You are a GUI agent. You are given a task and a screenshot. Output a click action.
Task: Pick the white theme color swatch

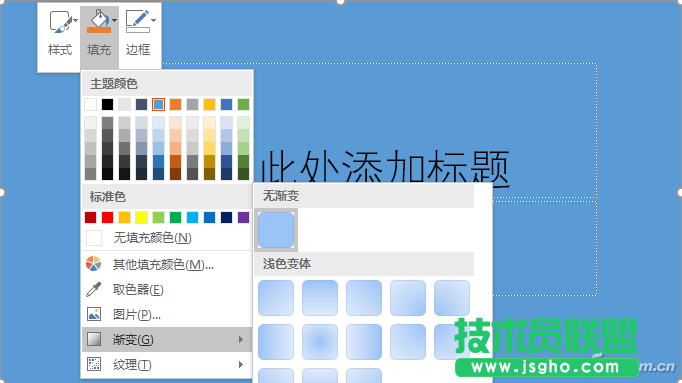pyautogui.click(x=90, y=104)
